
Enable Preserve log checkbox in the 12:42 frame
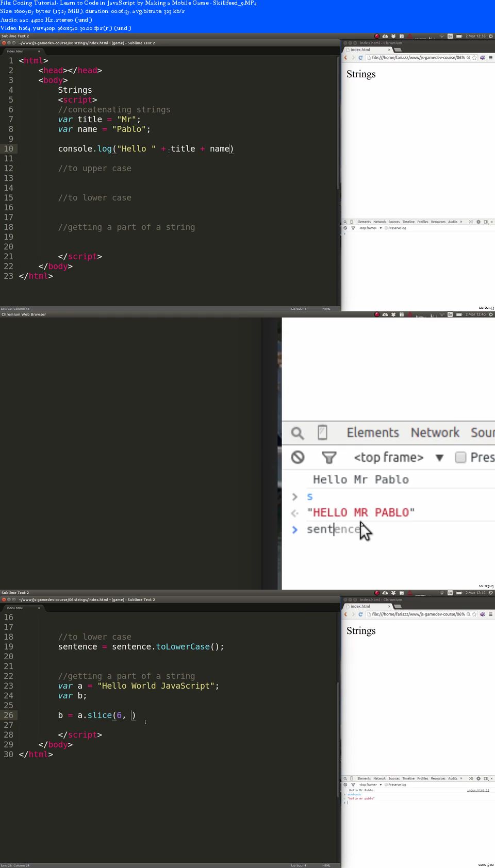386,784
